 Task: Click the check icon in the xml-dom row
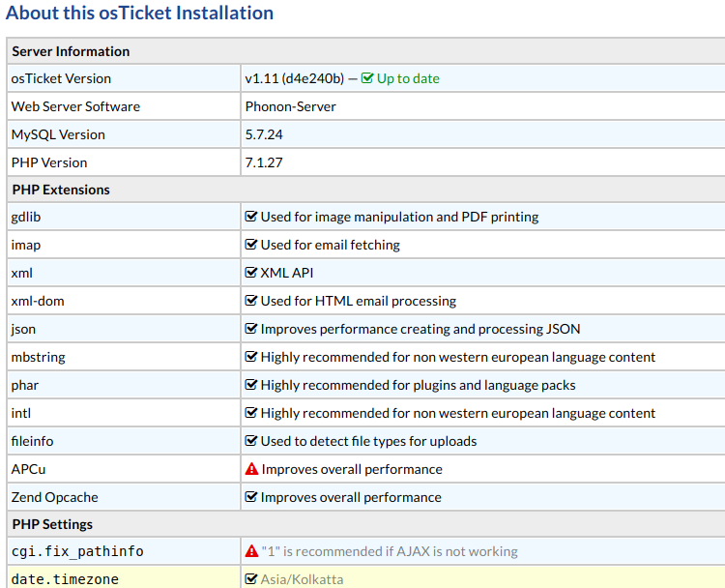pos(251,301)
